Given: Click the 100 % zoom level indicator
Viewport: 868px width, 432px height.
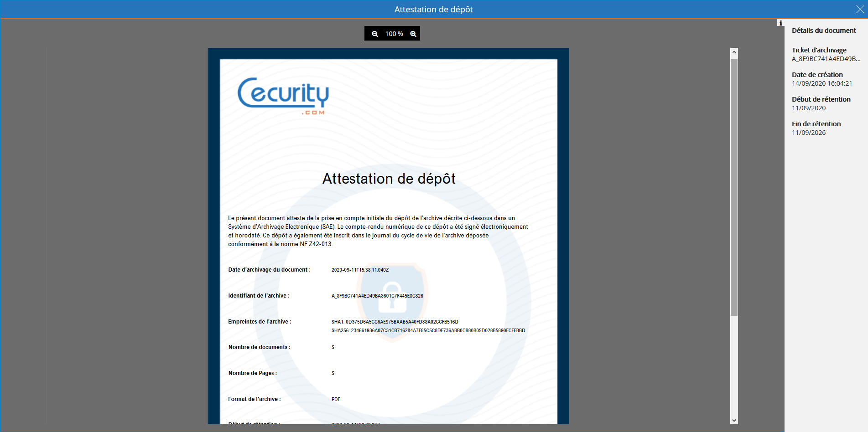Looking at the screenshot, I should 394,33.
